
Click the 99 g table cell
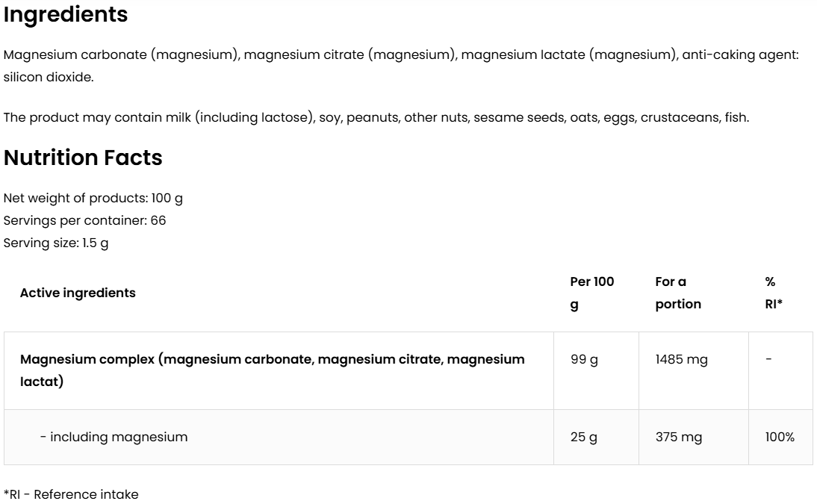[584, 359]
